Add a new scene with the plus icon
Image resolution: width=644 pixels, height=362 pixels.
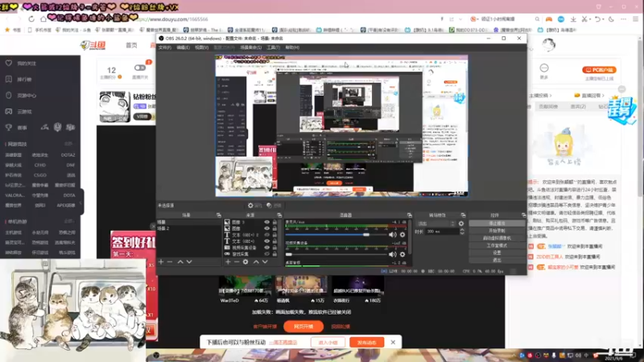tap(161, 262)
